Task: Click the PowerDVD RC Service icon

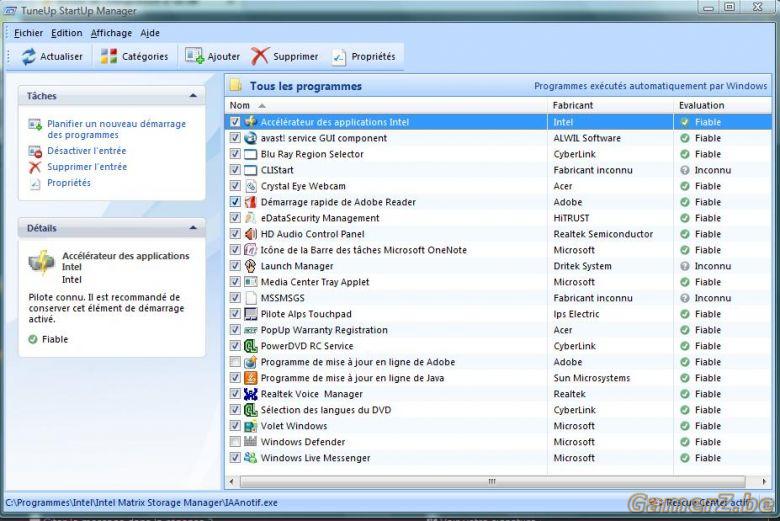Action: click(251, 346)
